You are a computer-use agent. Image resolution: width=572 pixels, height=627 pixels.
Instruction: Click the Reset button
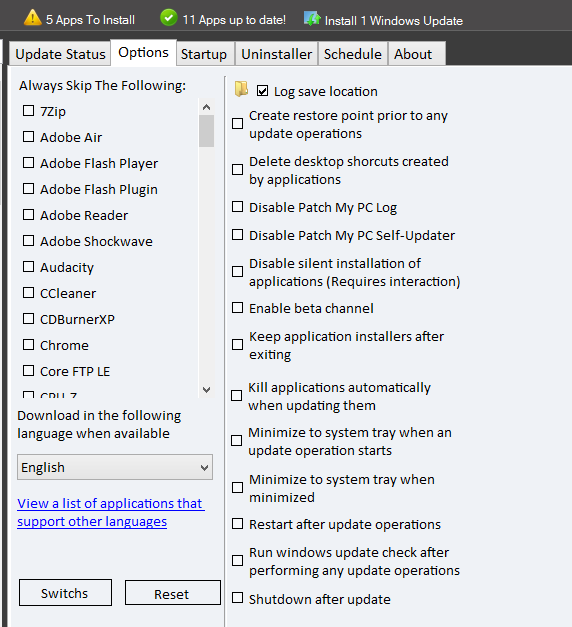(172, 593)
